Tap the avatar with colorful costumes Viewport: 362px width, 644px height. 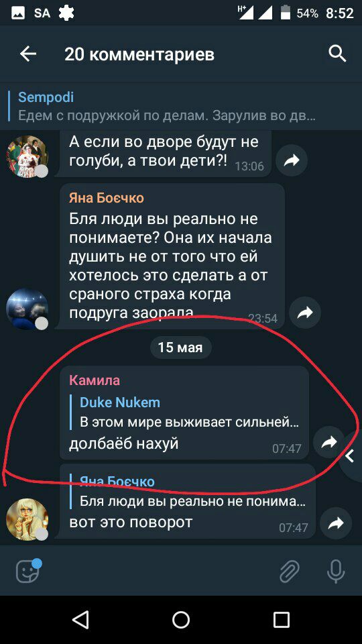[x=27, y=156]
